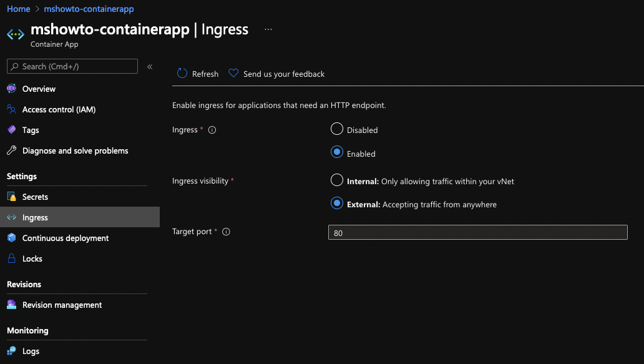This screenshot has height=364, width=644.
Task: Choose External ingress visibility option
Action: coord(337,204)
